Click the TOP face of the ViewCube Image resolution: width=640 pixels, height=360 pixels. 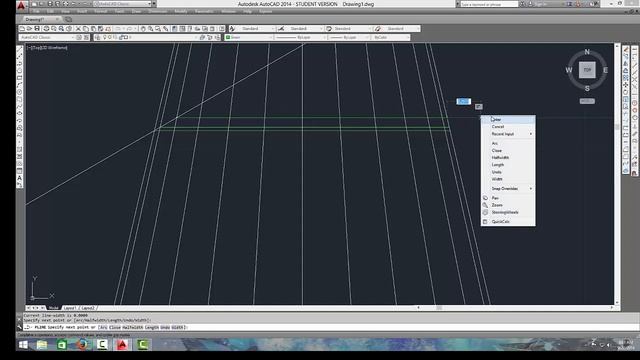click(587, 70)
